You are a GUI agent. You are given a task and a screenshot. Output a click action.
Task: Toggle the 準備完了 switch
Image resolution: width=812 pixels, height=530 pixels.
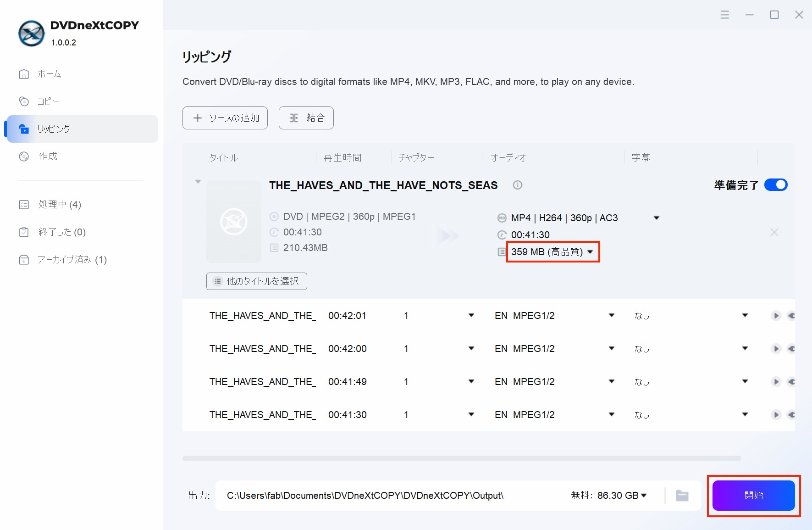tap(776, 185)
